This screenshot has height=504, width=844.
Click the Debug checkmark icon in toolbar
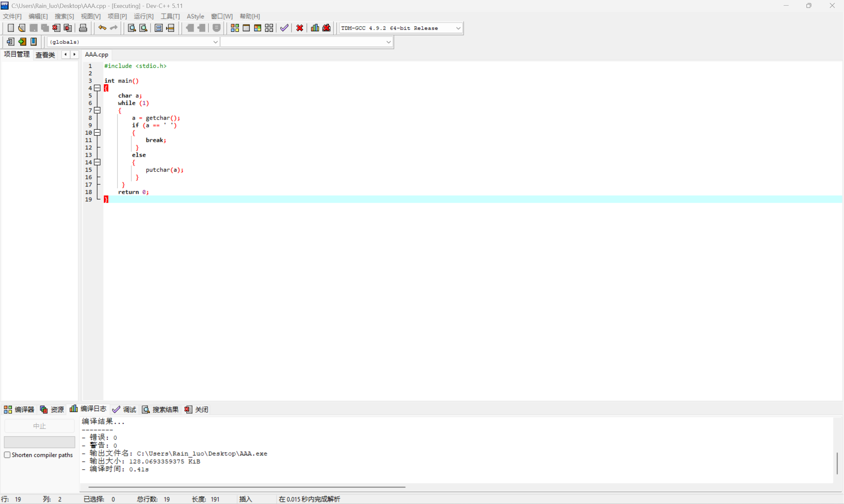[x=284, y=28]
